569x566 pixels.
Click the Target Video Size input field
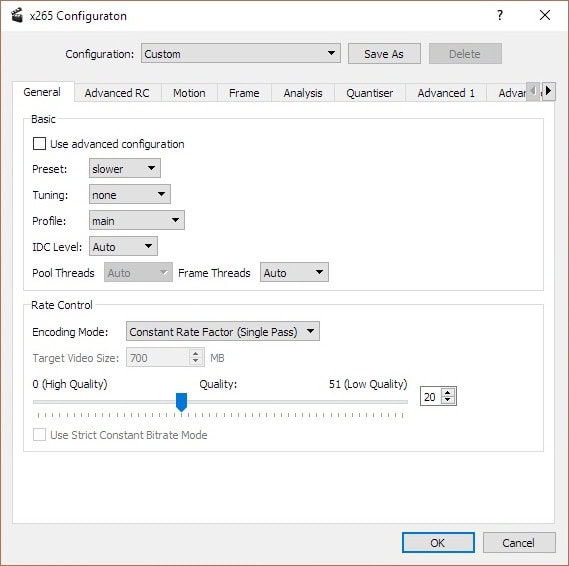(157, 358)
